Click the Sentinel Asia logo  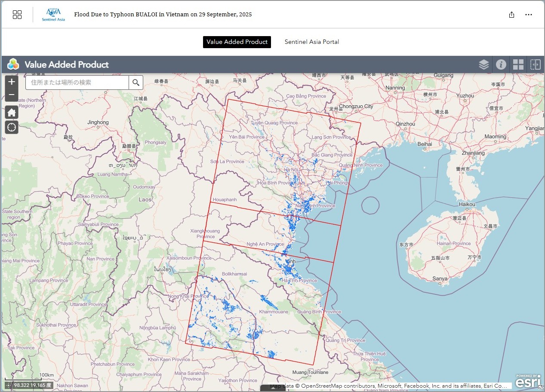(x=53, y=15)
